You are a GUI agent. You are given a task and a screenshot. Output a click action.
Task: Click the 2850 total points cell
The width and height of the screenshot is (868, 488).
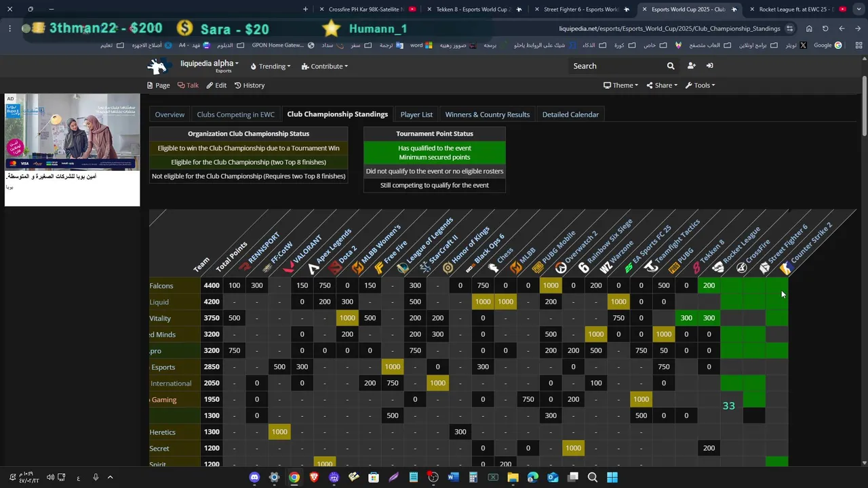[x=211, y=367]
